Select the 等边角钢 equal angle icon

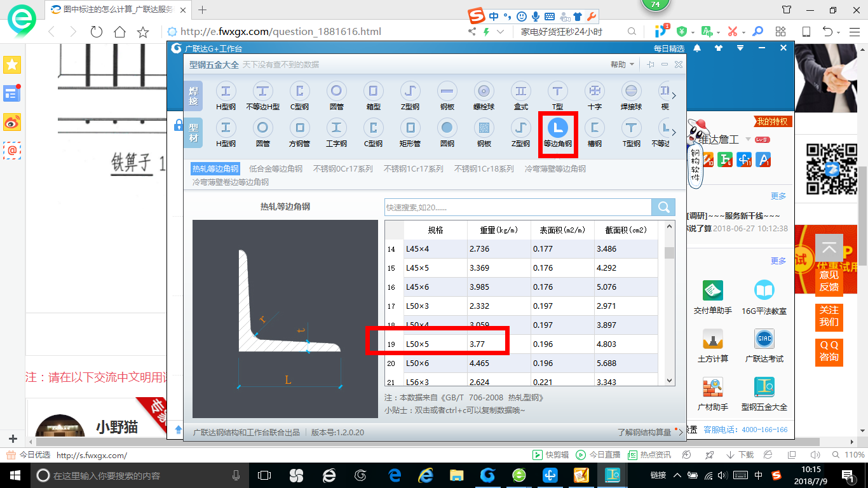[557, 128]
